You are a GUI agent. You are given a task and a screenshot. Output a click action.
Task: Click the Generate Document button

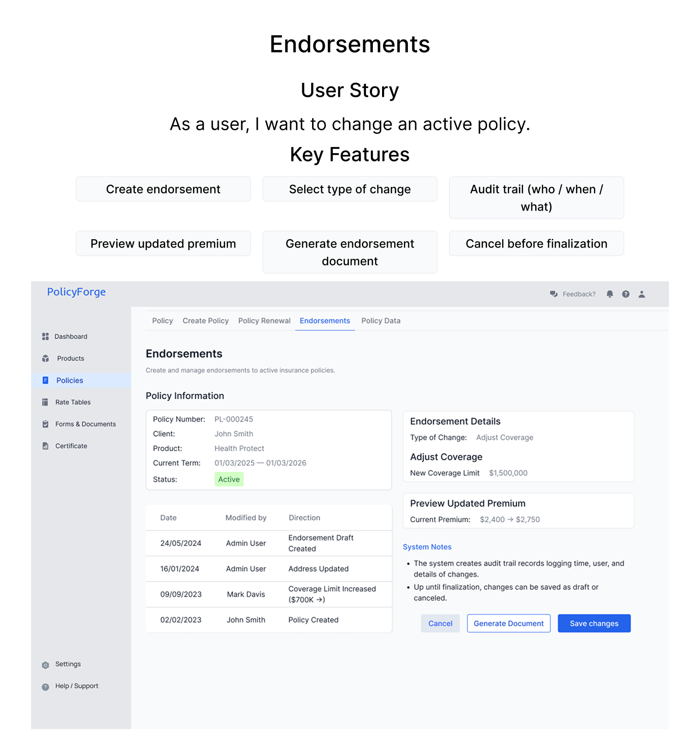508,623
